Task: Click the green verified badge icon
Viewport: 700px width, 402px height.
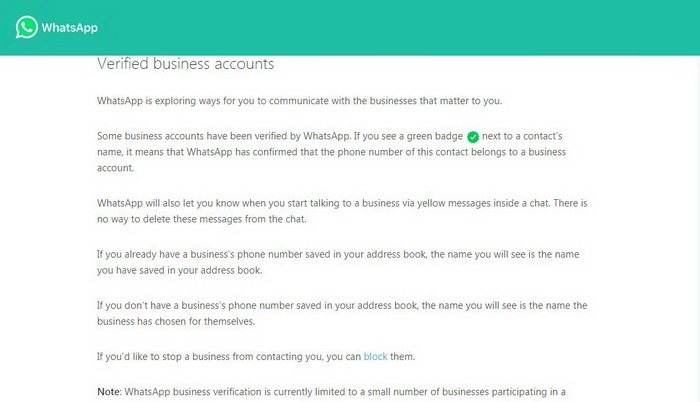Action: pos(473,137)
